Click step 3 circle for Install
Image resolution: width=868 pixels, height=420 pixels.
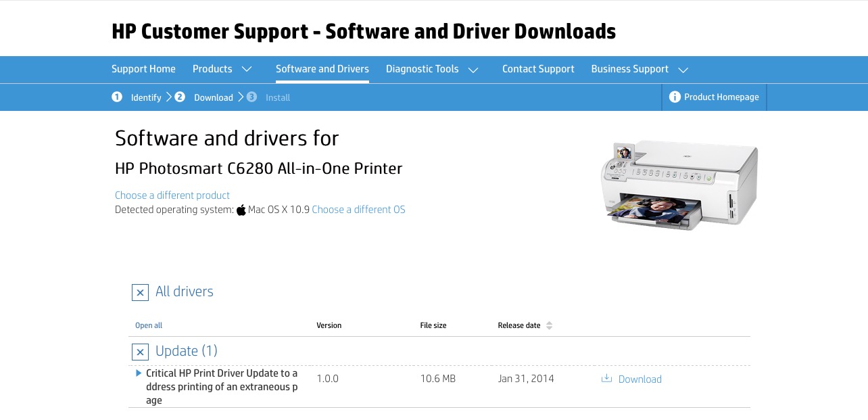(x=251, y=97)
